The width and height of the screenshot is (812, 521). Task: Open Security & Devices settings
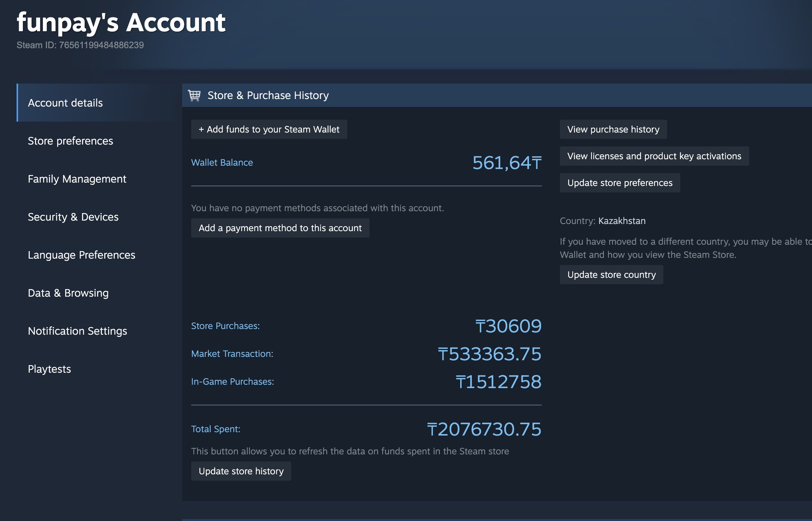73,217
